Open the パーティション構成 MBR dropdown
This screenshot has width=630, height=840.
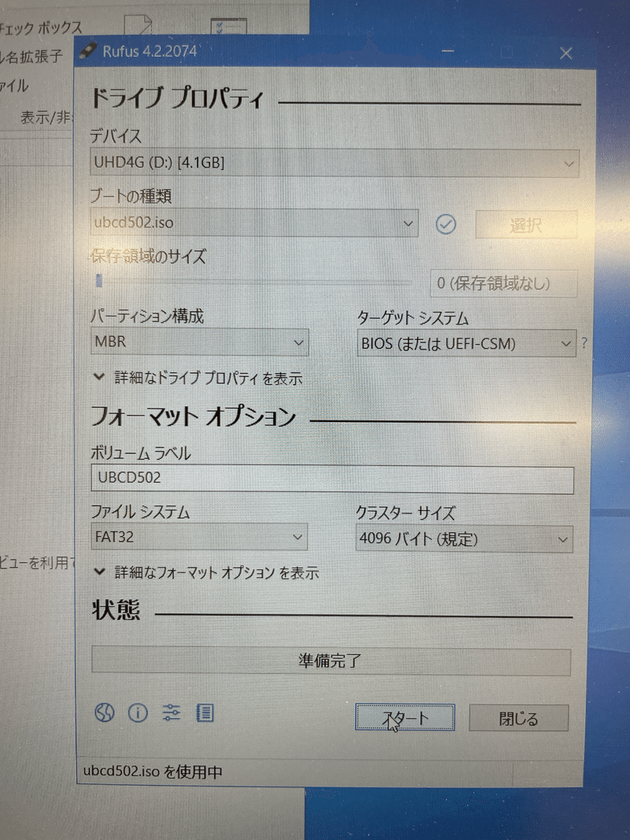199,342
